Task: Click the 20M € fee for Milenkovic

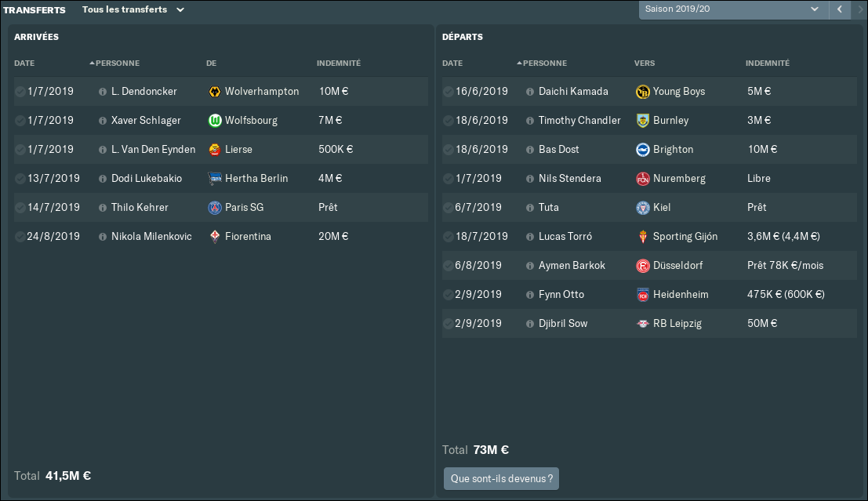Action: (333, 236)
